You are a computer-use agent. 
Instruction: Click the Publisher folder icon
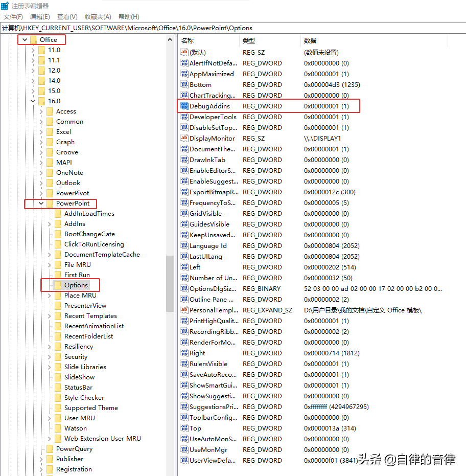click(50, 459)
